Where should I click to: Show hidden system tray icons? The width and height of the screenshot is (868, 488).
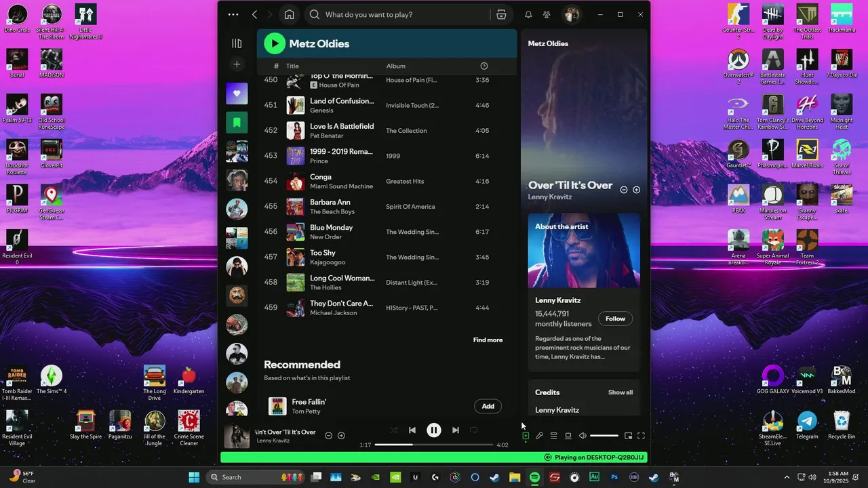pyautogui.click(x=787, y=477)
